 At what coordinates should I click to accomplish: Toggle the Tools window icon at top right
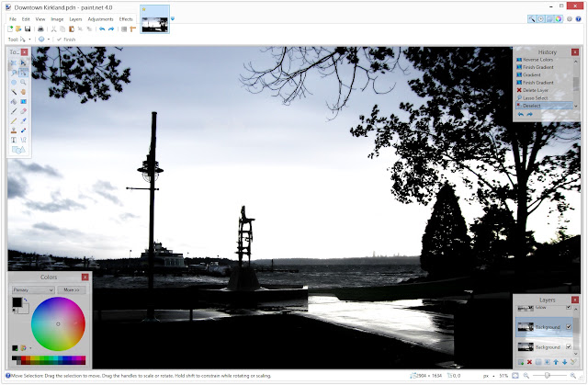(532, 18)
